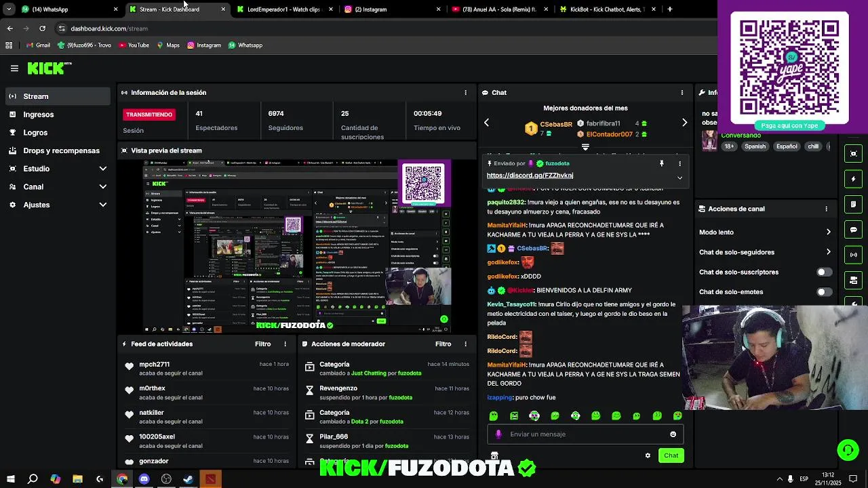
Task: Switch to KickBot browser tab
Action: tap(607, 9)
